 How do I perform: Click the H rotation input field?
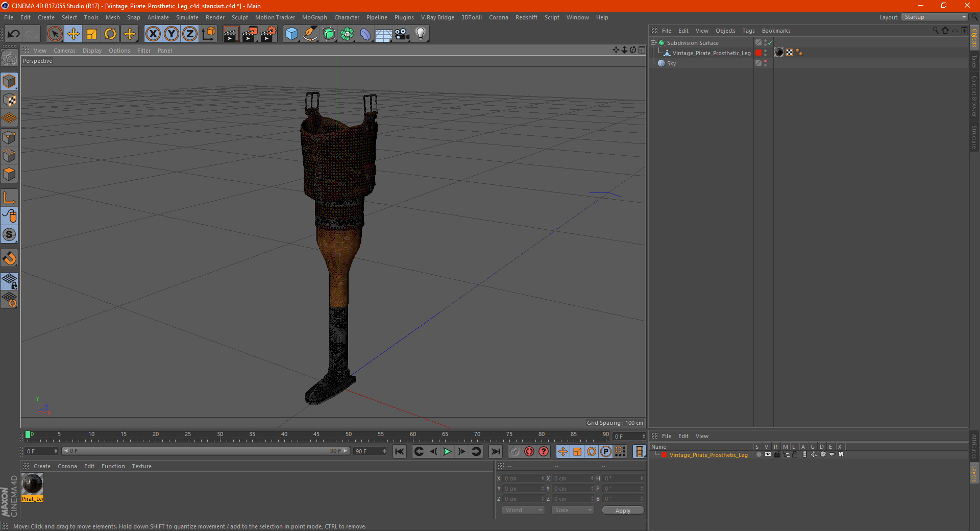point(624,478)
